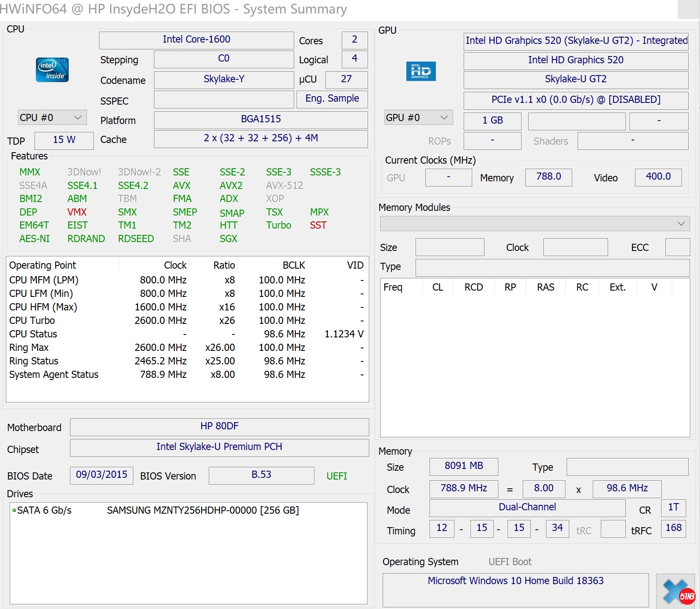Click the BIOS Date 09/03/2015 field
Viewport: 700px width, 609px height.
(101, 475)
